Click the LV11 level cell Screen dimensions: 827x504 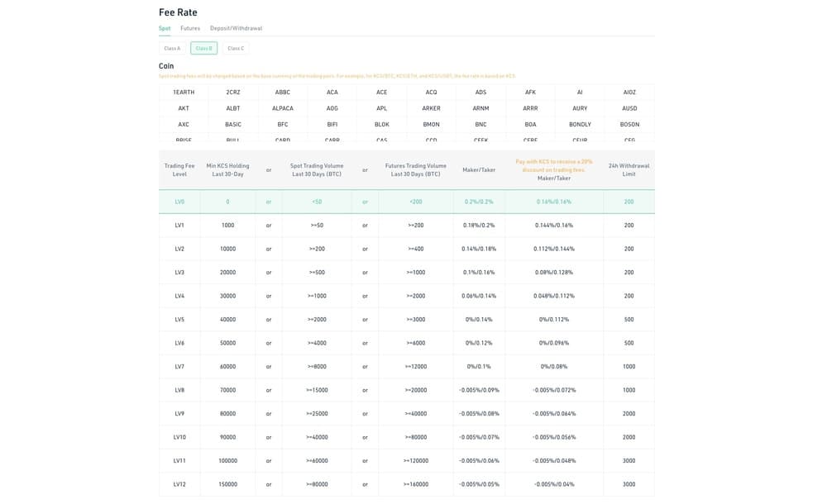179,461
